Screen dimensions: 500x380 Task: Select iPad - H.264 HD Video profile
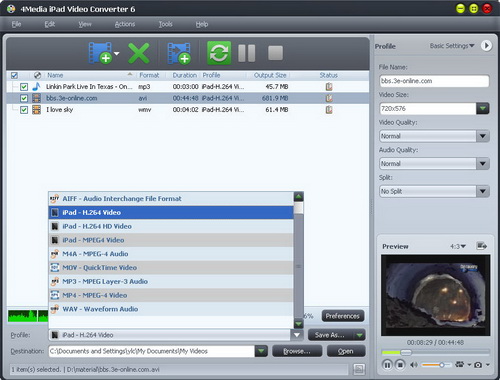tap(171, 226)
